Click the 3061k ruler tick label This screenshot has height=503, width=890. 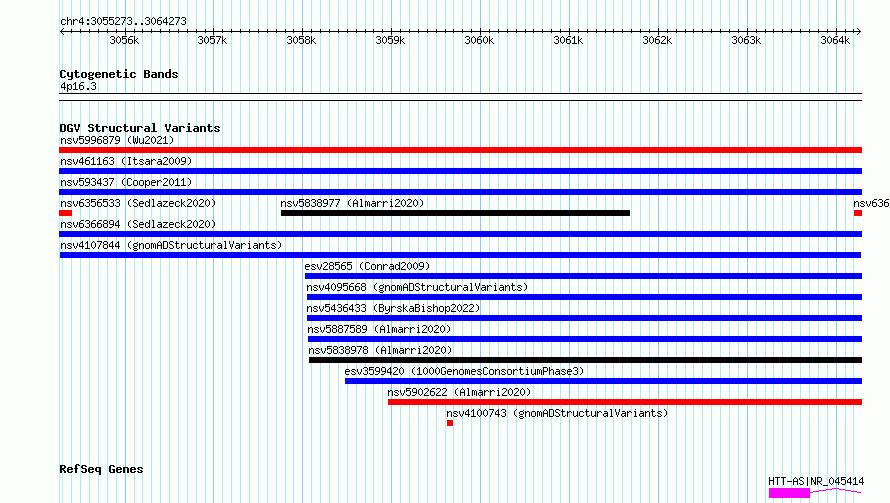click(568, 40)
